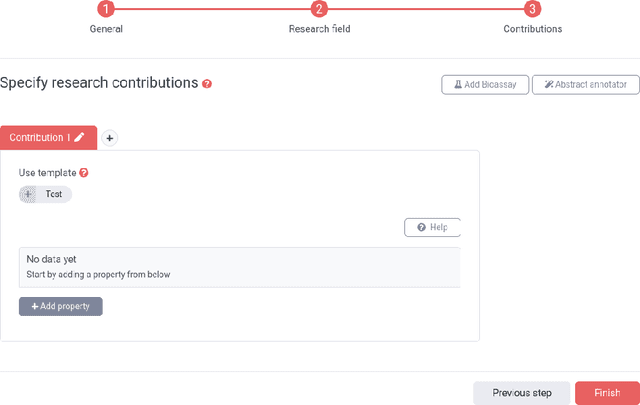Go back with Previous step
The image size is (640, 405).
click(521, 393)
